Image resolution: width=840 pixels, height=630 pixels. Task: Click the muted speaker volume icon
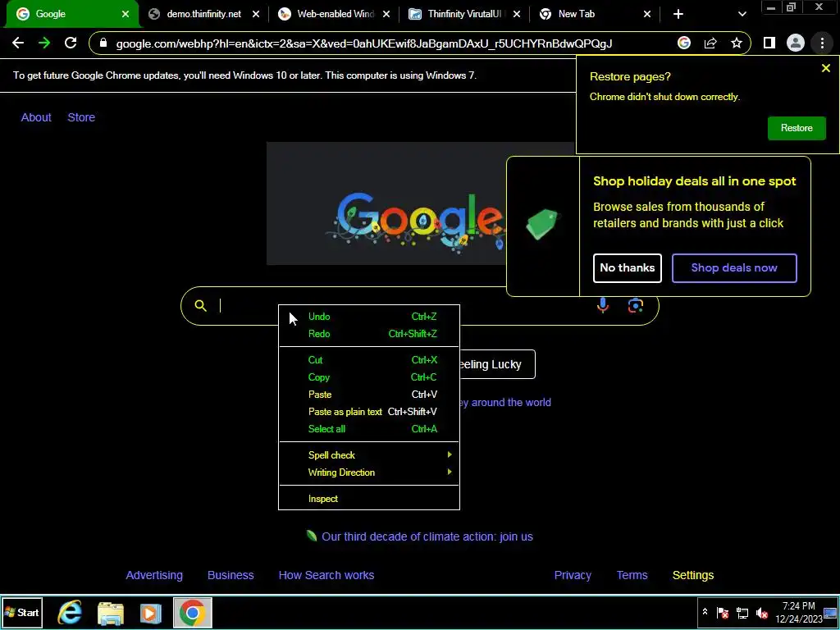tap(761, 612)
